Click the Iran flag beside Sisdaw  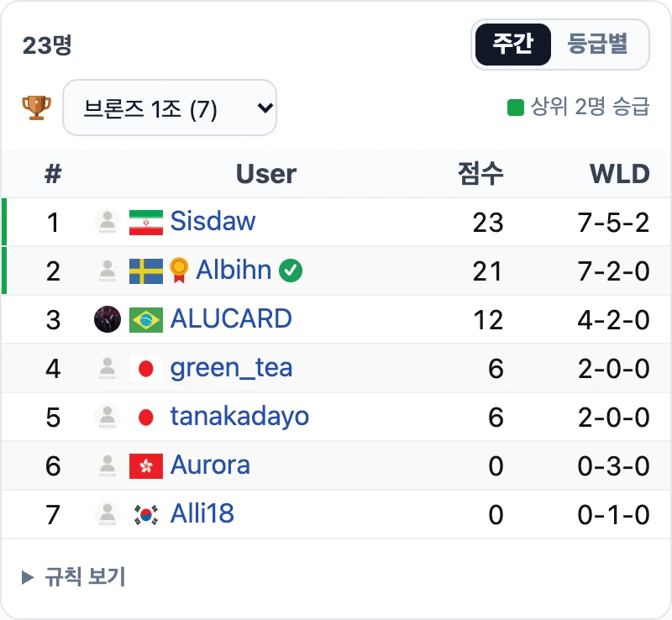(146, 223)
